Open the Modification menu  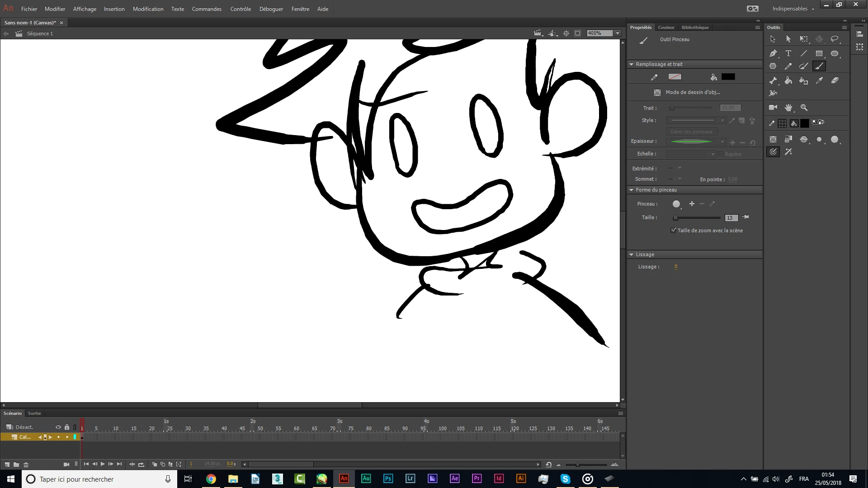pos(148,9)
